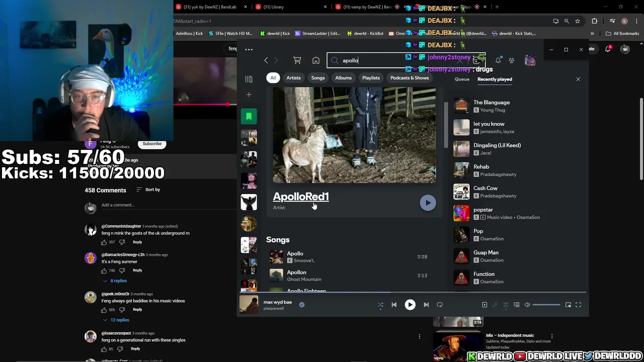Filter results by Podcasts & Shows

(410, 78)
